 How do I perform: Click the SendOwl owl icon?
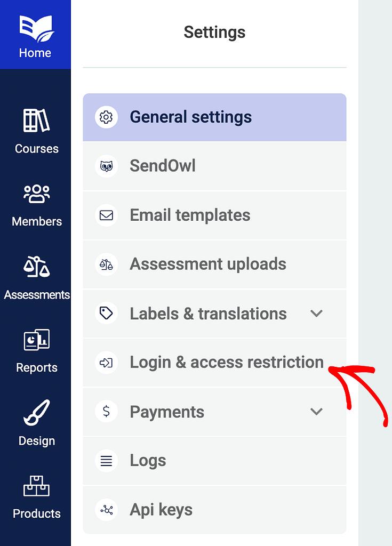coord(106,166)
